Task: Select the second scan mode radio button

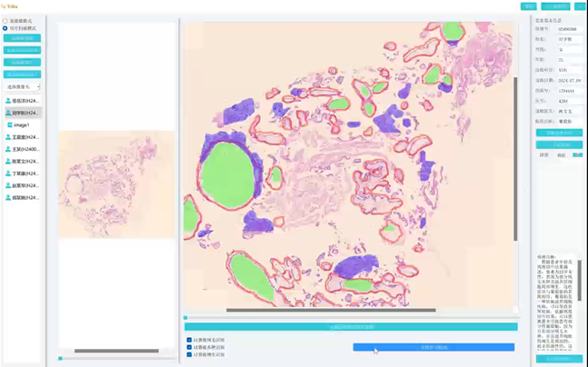Action: coord(5,28)
